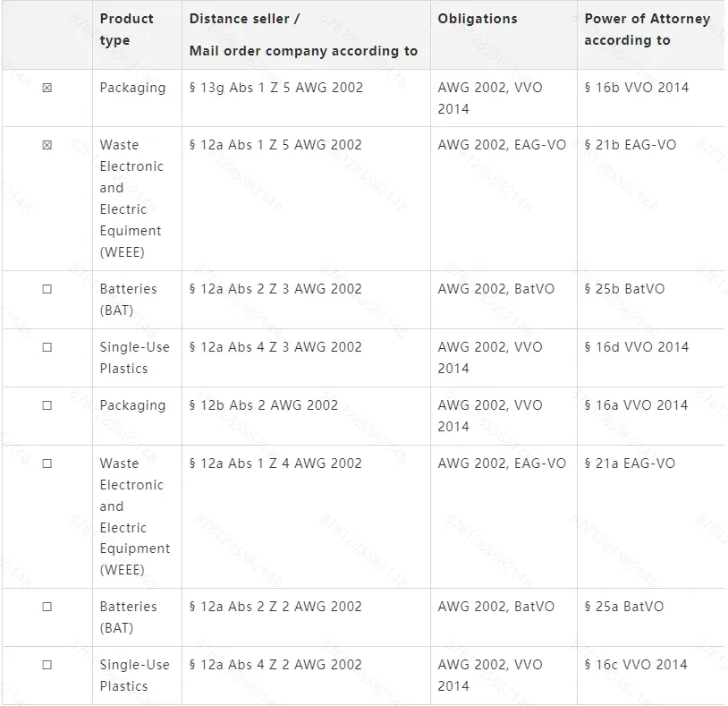Click the "§ 25b BatVO" cell
Image resolution: width=728 pixels, height=706 pixels.
tap(624, 289)
